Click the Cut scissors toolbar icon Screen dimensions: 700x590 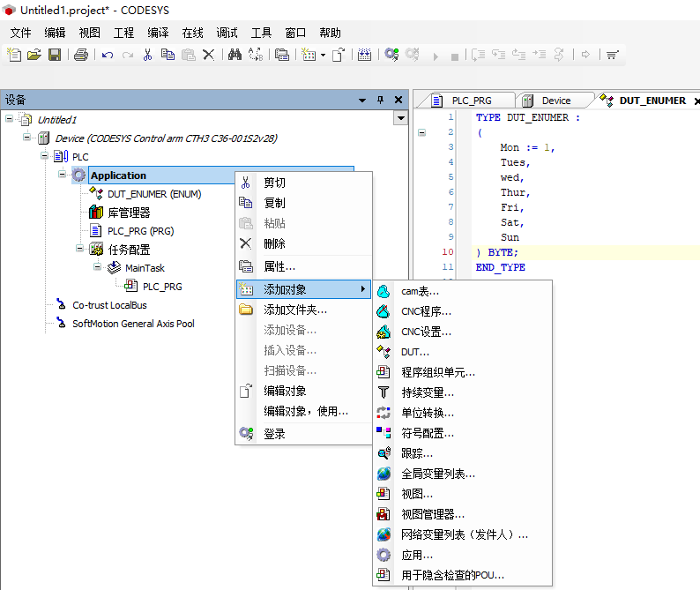(x=147, y=55)
